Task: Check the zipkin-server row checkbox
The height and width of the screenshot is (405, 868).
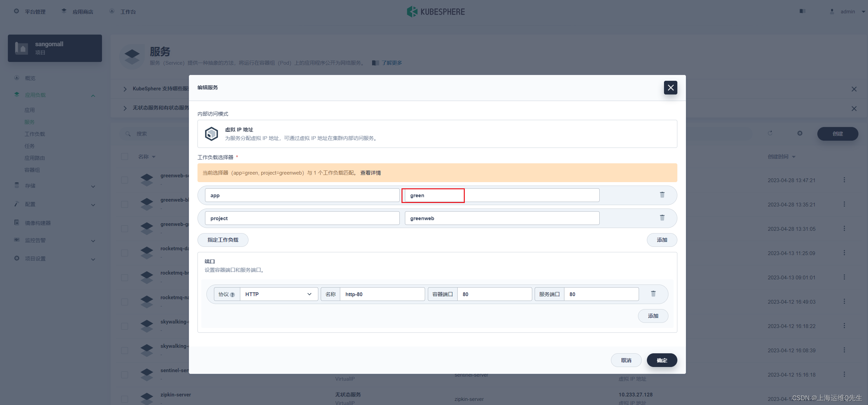Action: tap(125, 399)
